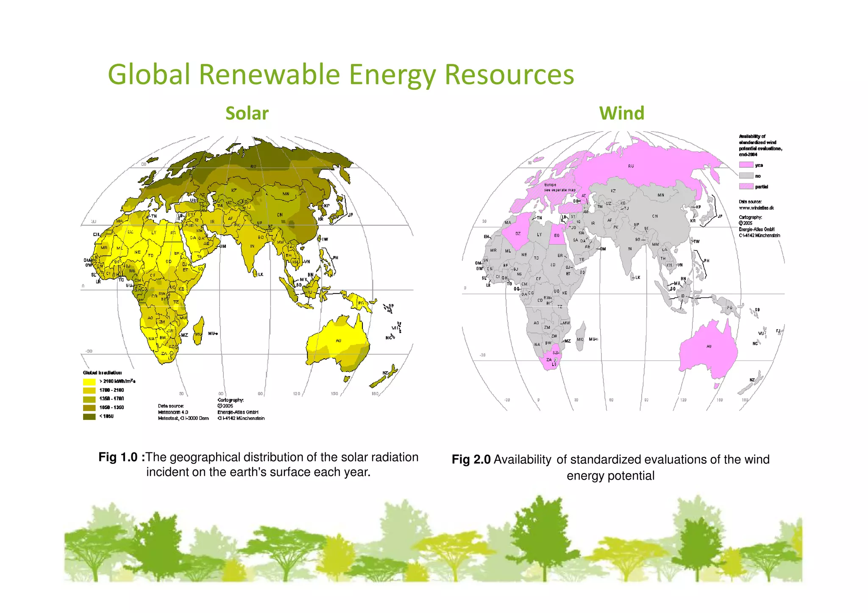Click the gray 'no' wind legend swatch
868x613 pixels.
[746, 176]
